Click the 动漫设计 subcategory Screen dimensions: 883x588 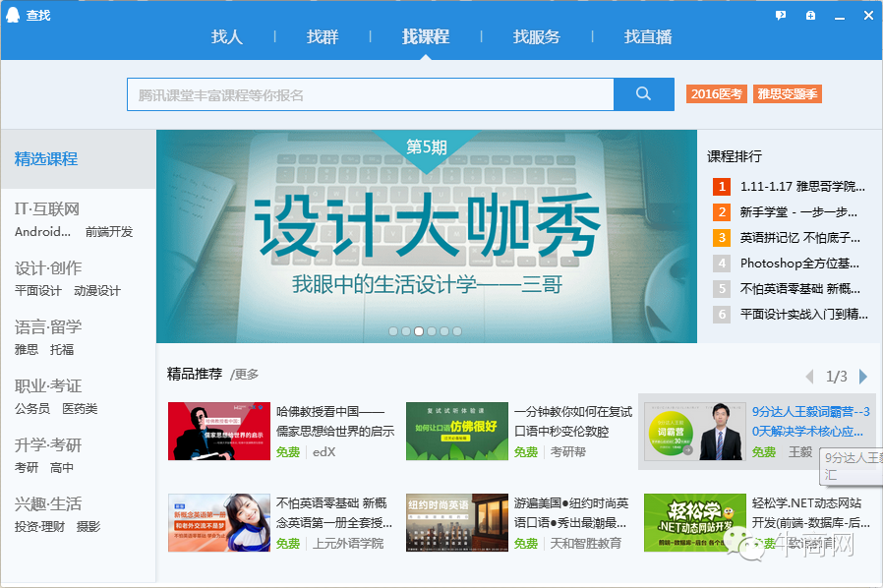pos(97,291)
